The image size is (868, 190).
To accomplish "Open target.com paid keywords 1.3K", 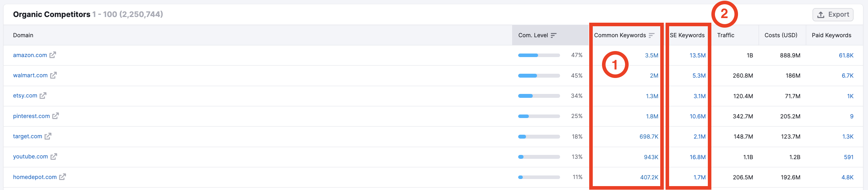I will tap(848, 136).
